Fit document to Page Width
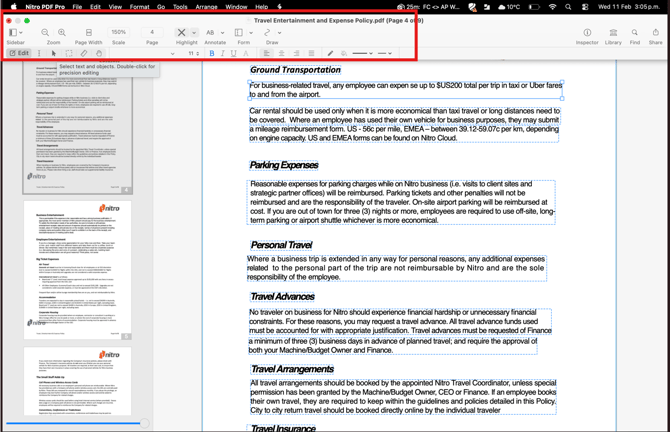This screenshot has width=670, height=432. (x=89, y=32)
